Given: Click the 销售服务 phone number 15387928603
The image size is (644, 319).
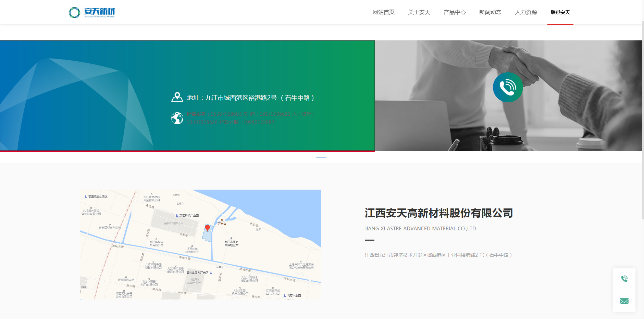Looking at the screenshot, I should pyautogui.click(x=226, y=114).
